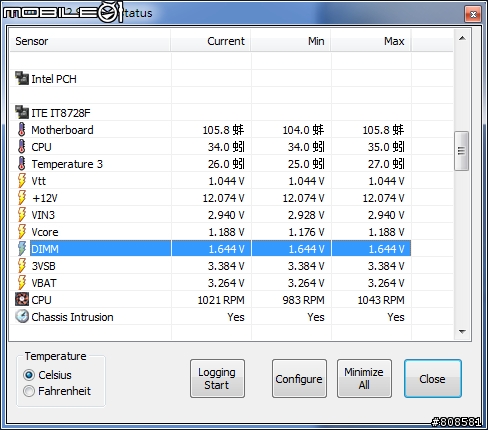Select the highlighted DIMM sensor label
488x430 pixels.
pos(45,249)
